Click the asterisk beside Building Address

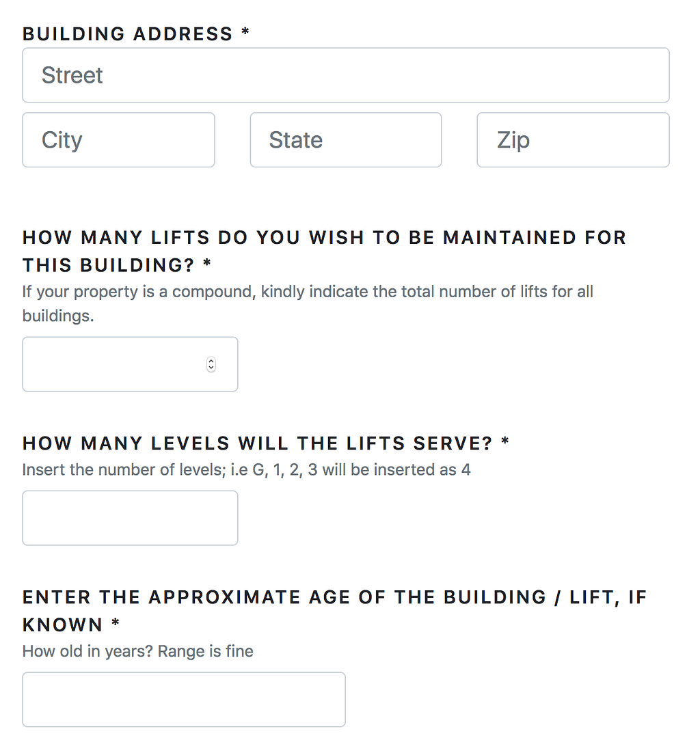tap(245, 33)
